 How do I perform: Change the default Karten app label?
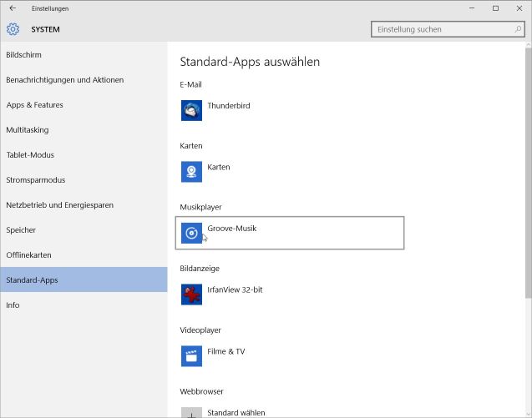219,167
